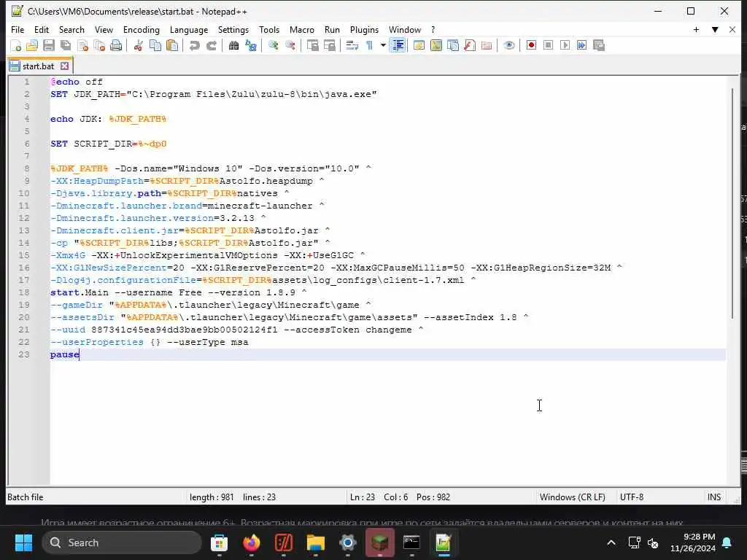Open Folder as Workspace icon
Screen dimensions: 747x560
pos(487,46)
